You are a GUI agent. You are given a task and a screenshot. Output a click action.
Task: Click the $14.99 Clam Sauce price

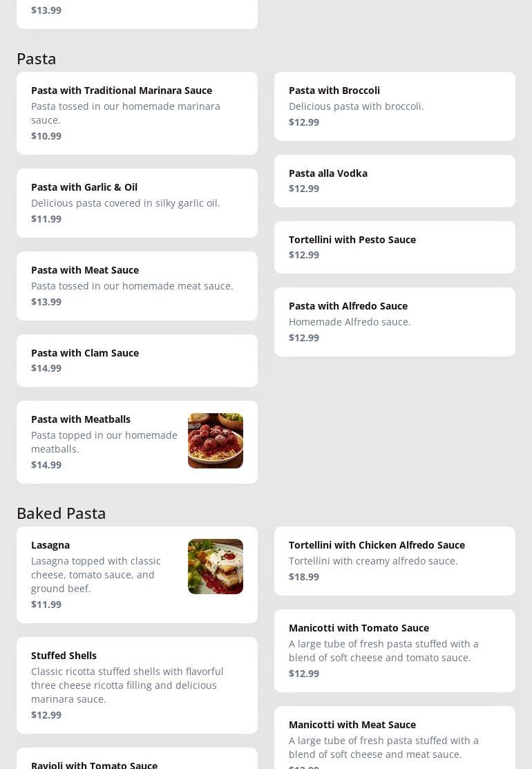(x=46, y=368)
